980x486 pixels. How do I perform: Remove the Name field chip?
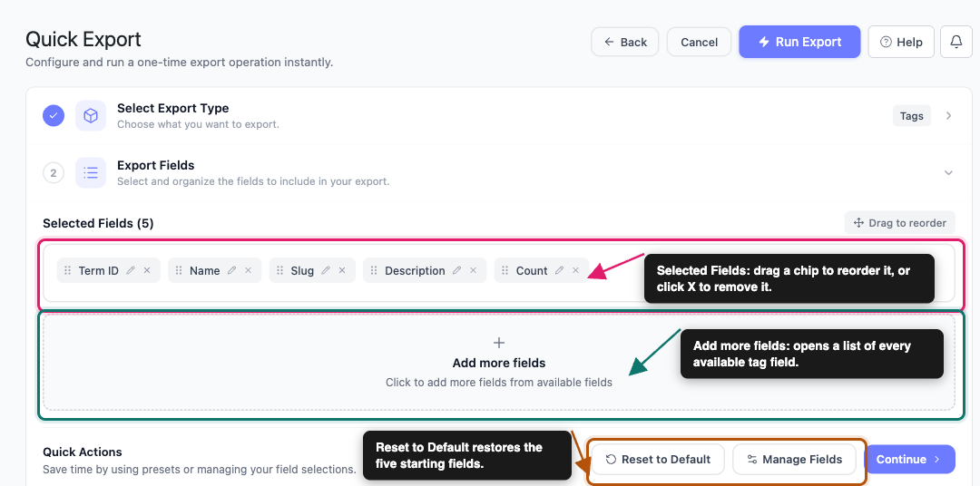(248, 270)
